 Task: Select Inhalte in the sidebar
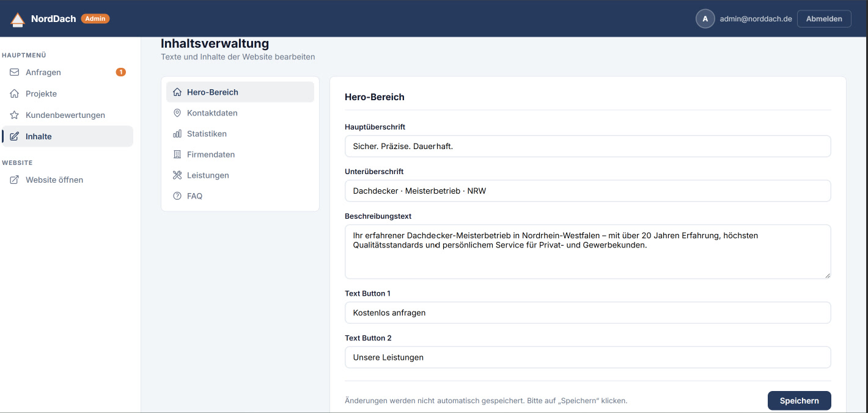click(67, 136)
